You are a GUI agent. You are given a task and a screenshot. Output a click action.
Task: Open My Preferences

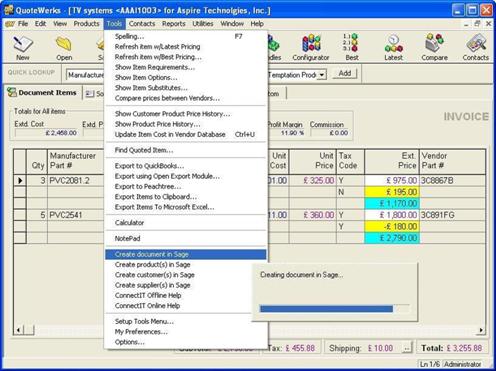coord(186,332)
